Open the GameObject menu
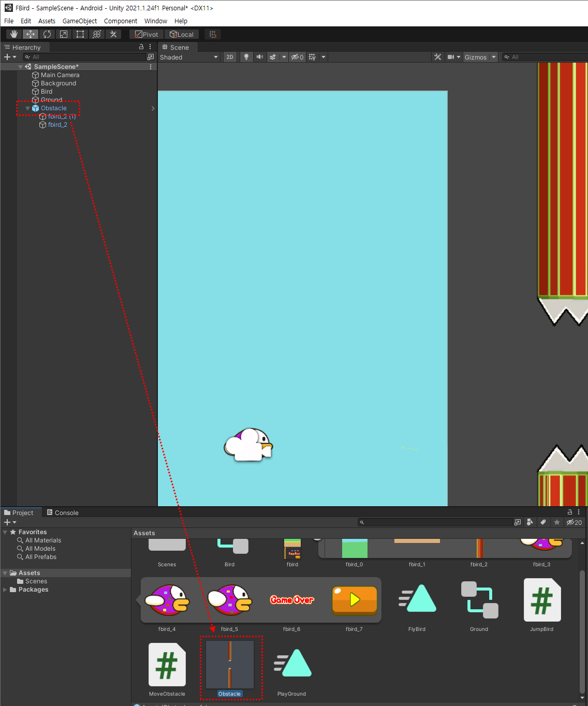This screenshot has width=588, height=706. click(x=80, y=21)
